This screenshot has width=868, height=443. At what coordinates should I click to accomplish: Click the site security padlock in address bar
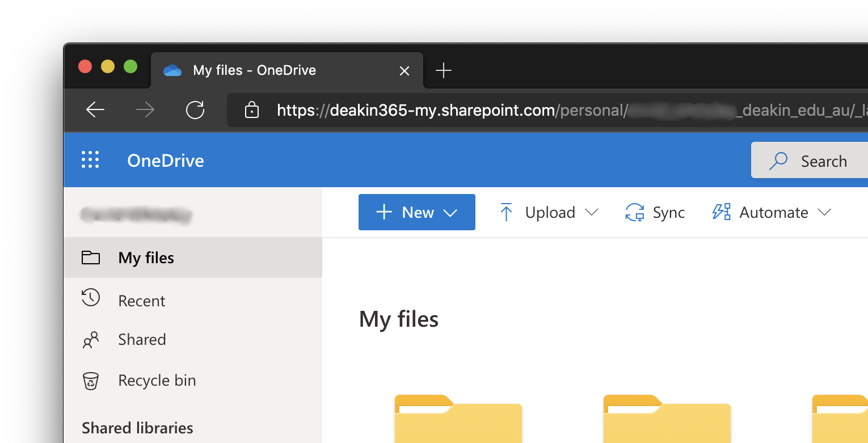pos(251,110)
